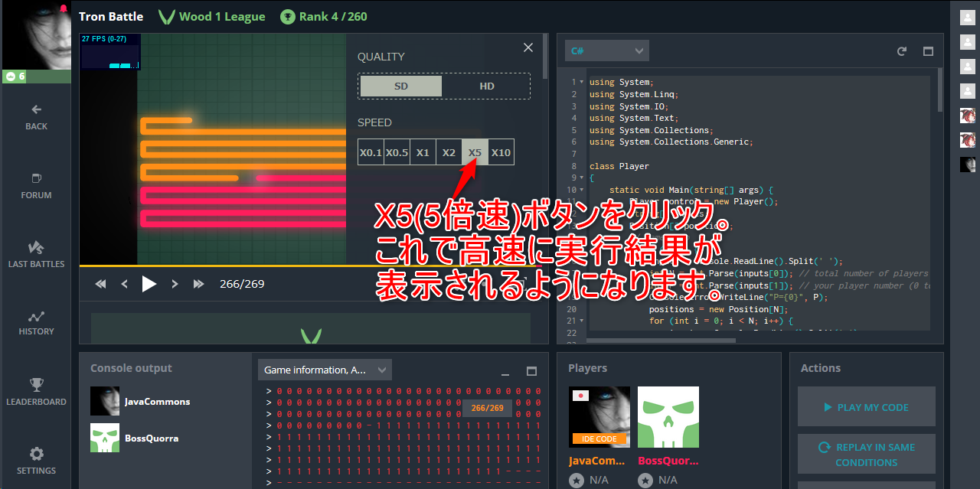Set replay speed to X0.1
The height and width of the screenshot is (489, 980).
(371, 152)
